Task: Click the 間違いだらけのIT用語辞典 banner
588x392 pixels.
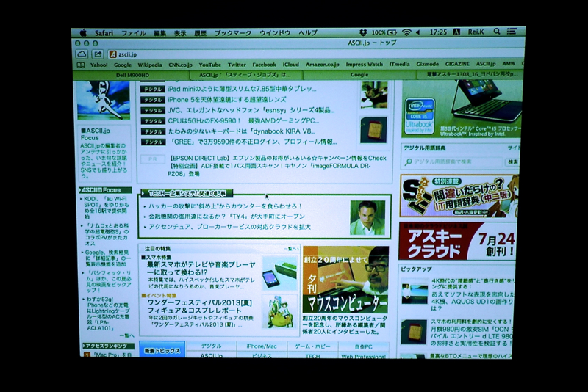Action: pos(459,196)
